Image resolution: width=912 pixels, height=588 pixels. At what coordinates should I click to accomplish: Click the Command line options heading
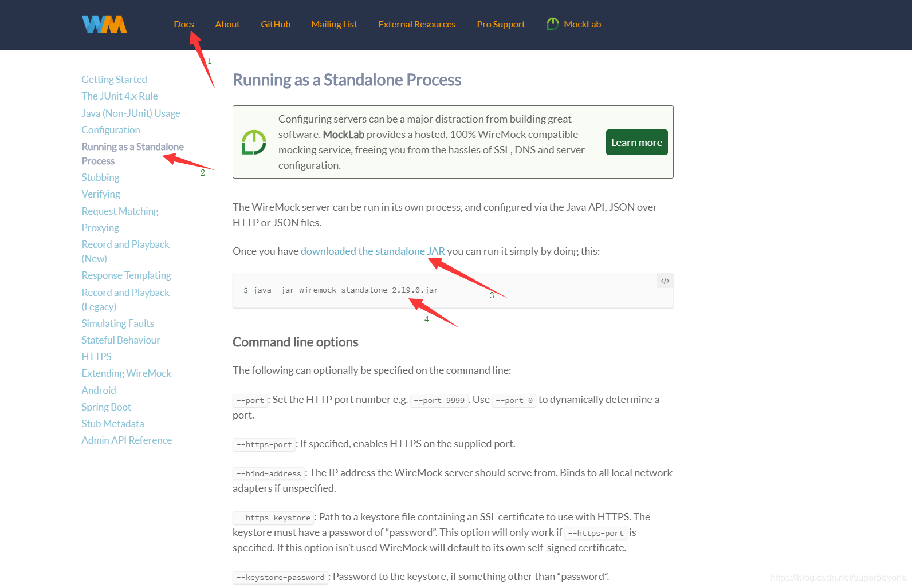[295, 342]
